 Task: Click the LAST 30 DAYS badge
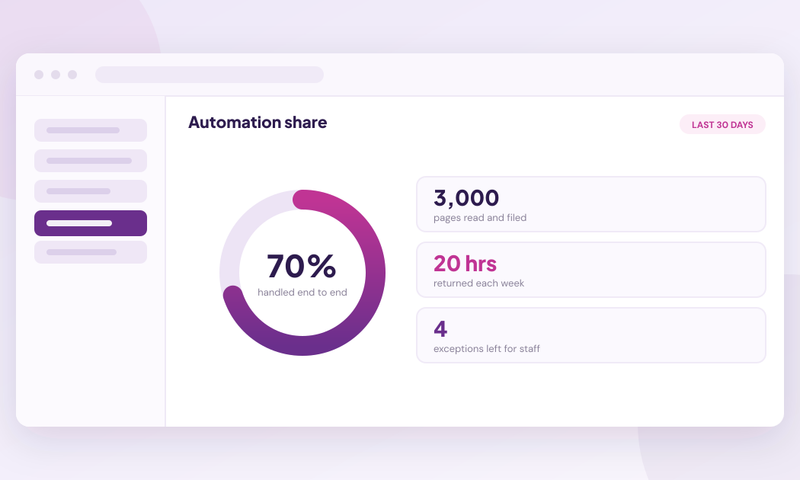pos(722,124)
